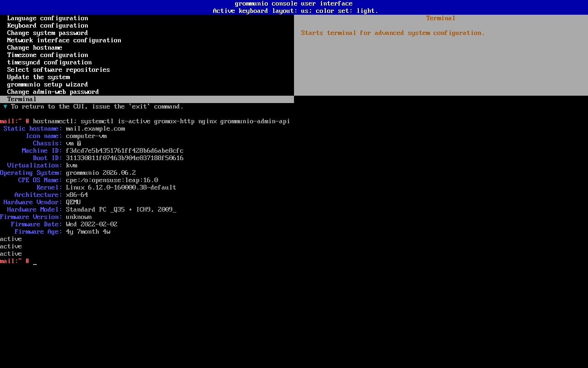Click the Terminal heading in description pane
Viewport: 588px width, 368px height.
click(x=441, y=18)
